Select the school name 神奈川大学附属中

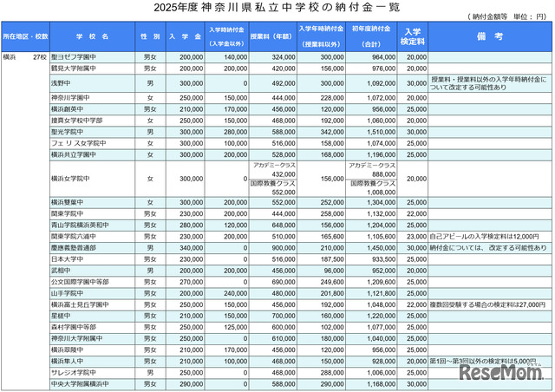[x=77, y=338]
